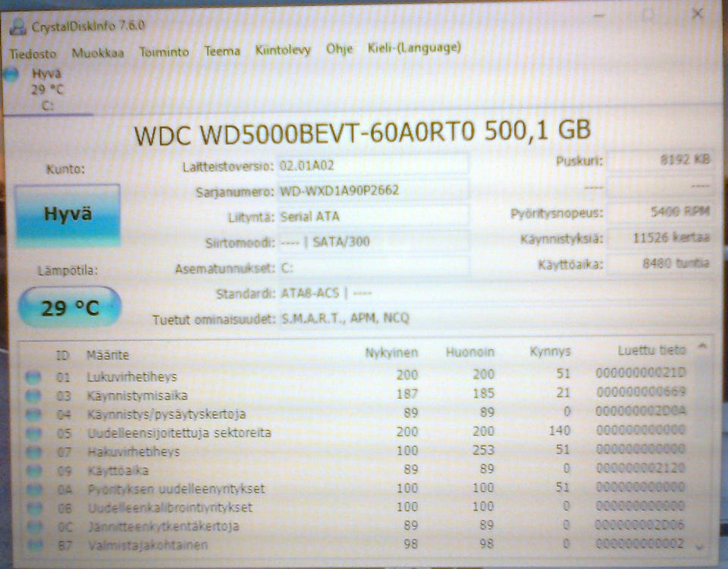The width and height of the screenshot is (728, 569).
Task: Click the Luettu tieto column header
Action: click(x=651, y=351)
